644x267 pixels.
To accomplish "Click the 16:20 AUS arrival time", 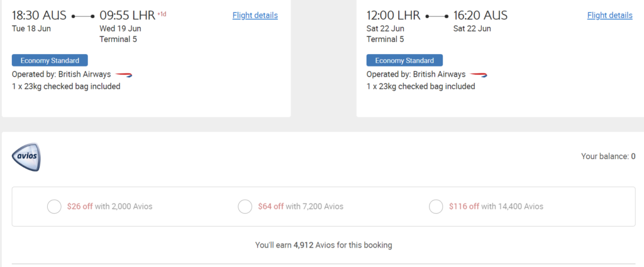I will coord(480,16).
